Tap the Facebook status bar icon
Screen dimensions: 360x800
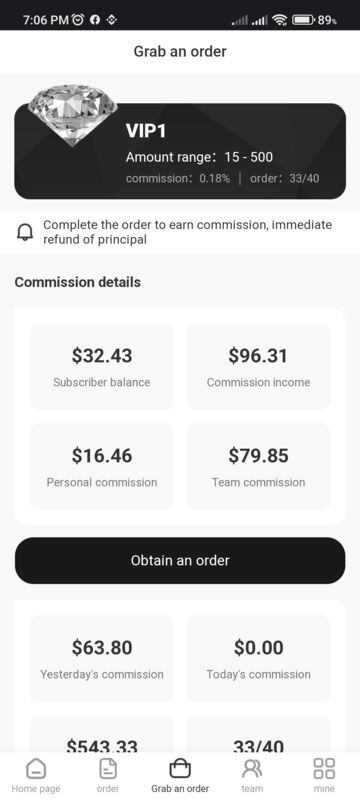[95, 20]
